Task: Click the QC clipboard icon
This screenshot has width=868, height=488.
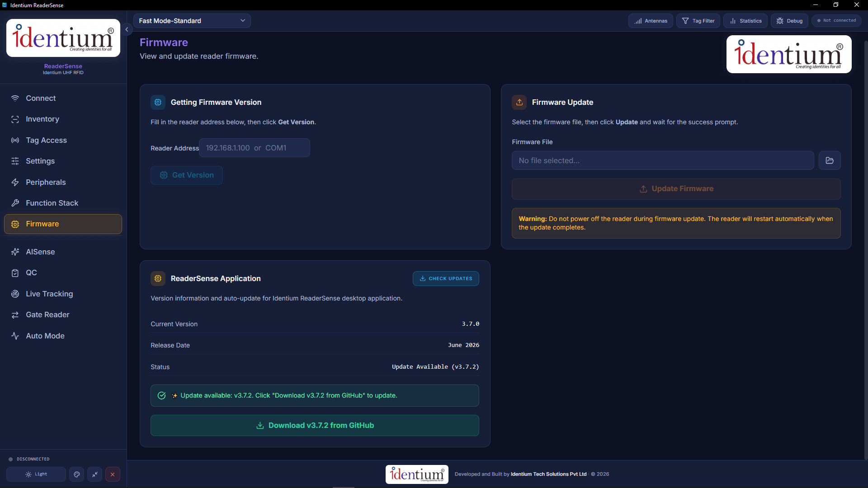Action: pyautogui.click(x=15, y=273)
